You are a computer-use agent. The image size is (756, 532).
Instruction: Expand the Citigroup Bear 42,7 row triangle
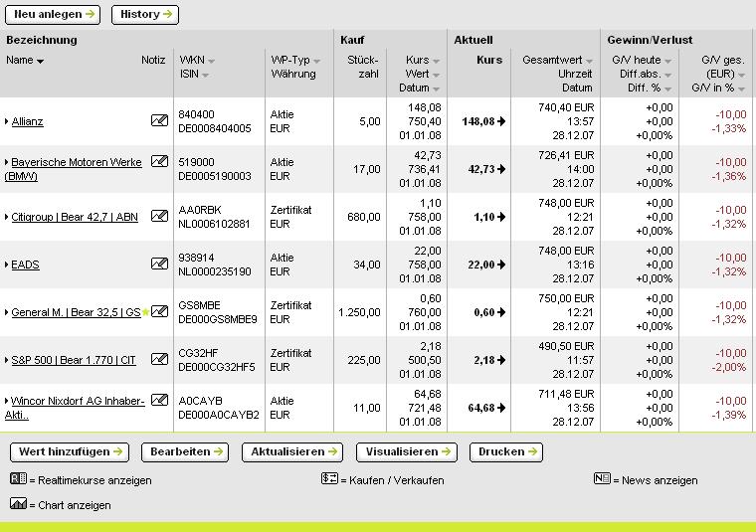pyautogui.click(x=7, y=217)
